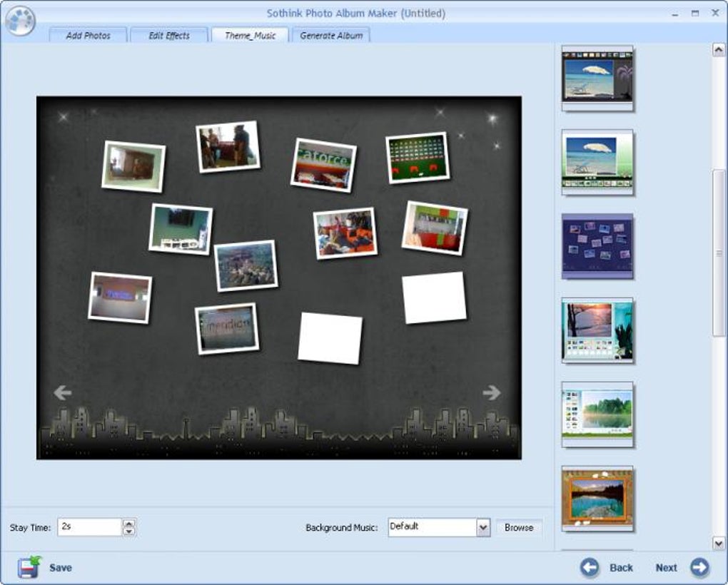The image size is (728, 585).
Task: Pick the wooden frame mountain lake theme
Action: (x=597, y=499)
